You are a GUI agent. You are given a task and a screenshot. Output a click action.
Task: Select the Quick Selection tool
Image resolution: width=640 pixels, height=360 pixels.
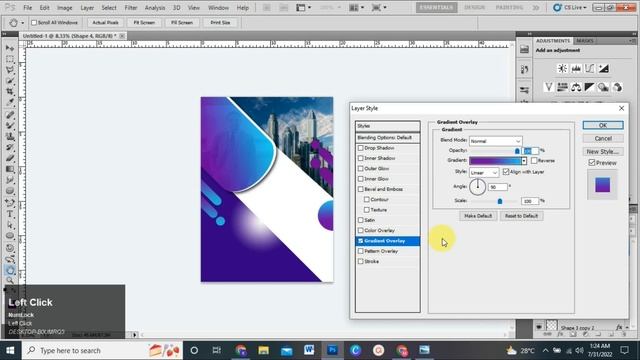pyautogui.click(x=10, y=81)
